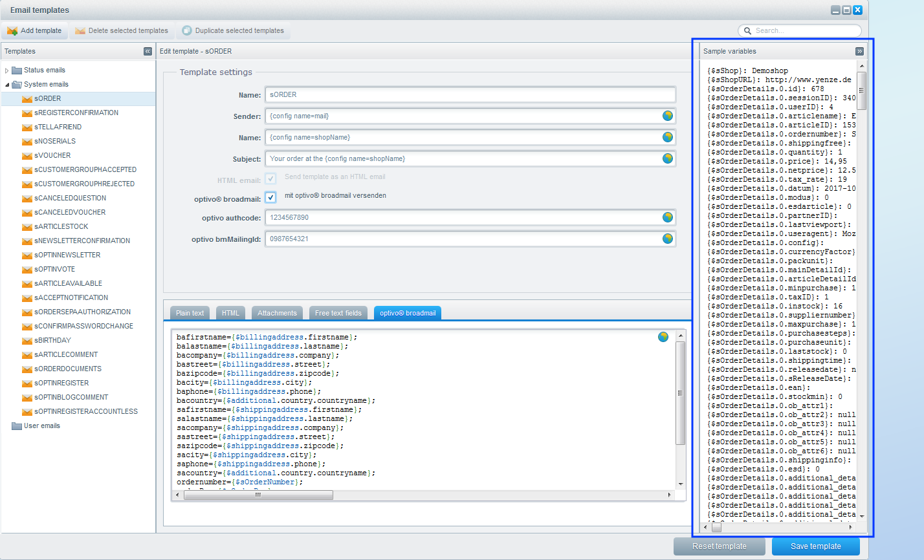Image resolution: width=924 pixels, height=560 pixels.
Task: Toggle the HTML email checkbox
Action: [x=270, y=178]
